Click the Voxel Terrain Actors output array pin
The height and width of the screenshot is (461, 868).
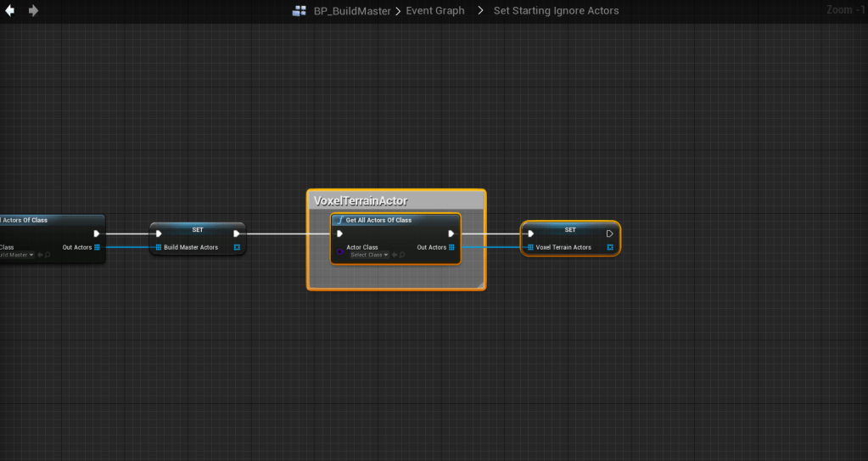(x=609, y=247)
